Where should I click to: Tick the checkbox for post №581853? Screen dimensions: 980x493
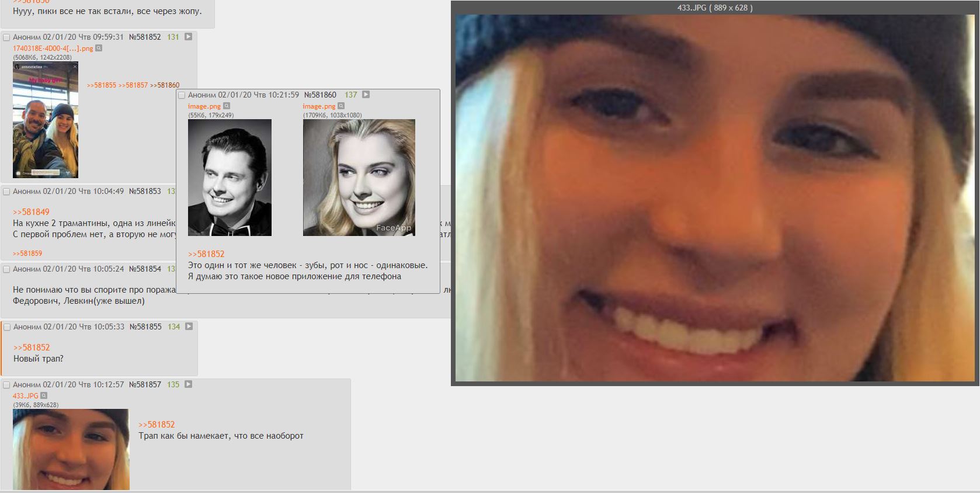click(x=6, y=192)
